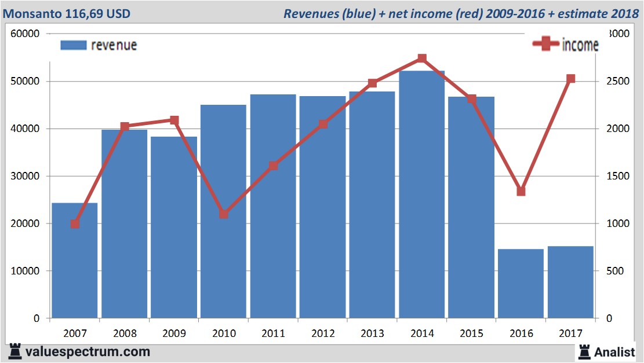Click the 2009 revenue bar
644x363 pixels.
174,232
